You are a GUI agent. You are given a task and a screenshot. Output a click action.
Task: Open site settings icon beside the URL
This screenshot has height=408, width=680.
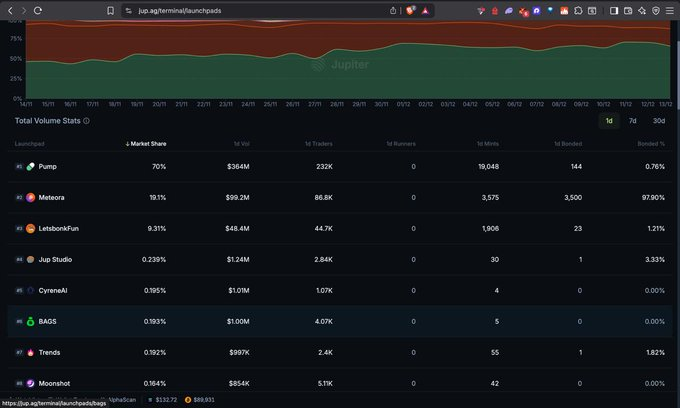point(128,10)
